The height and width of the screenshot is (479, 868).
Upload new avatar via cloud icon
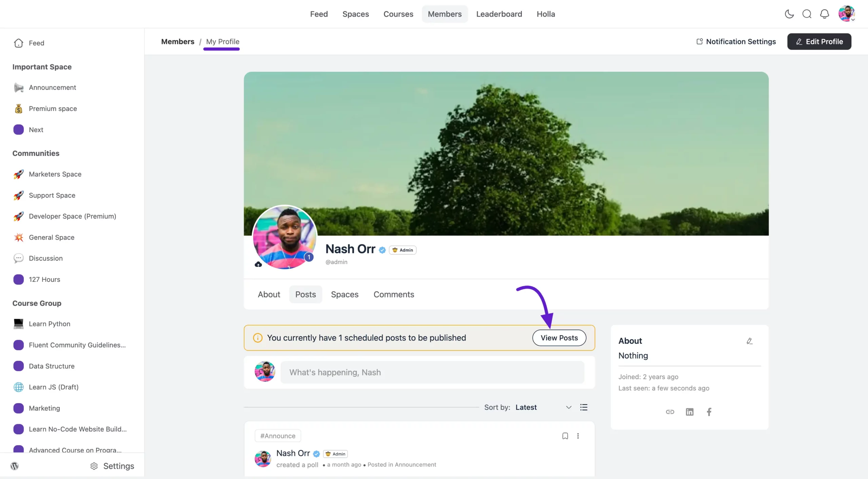coord(258,264)
